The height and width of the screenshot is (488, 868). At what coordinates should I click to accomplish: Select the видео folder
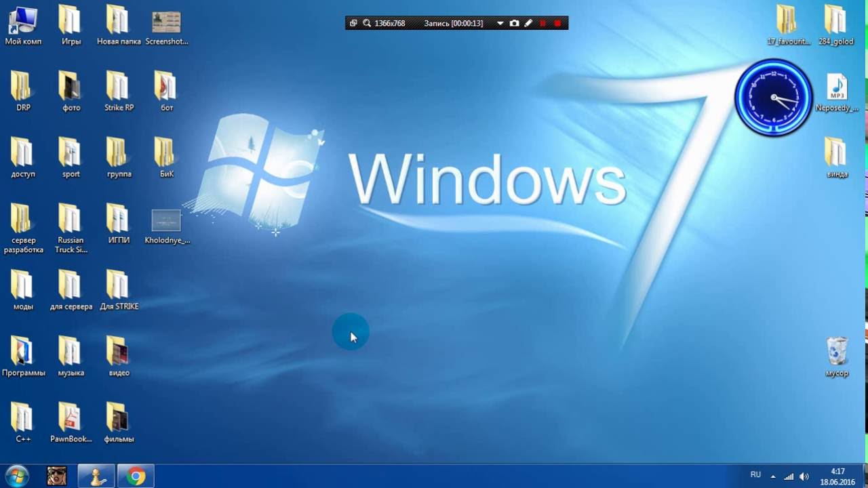coord(119,357)
